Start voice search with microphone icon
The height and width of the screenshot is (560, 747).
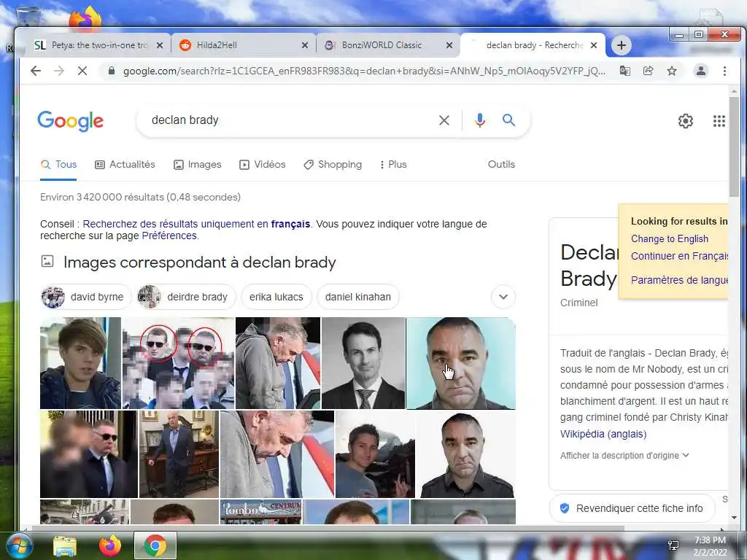click(480, 120)
